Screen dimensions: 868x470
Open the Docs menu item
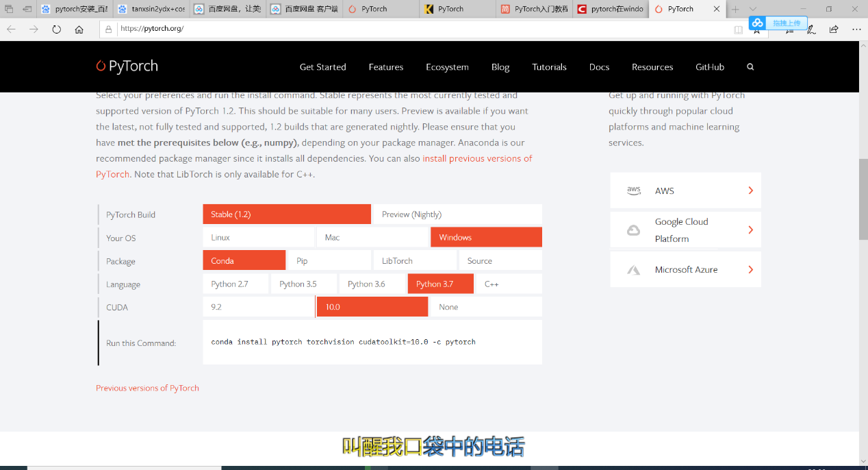[599, 67]
